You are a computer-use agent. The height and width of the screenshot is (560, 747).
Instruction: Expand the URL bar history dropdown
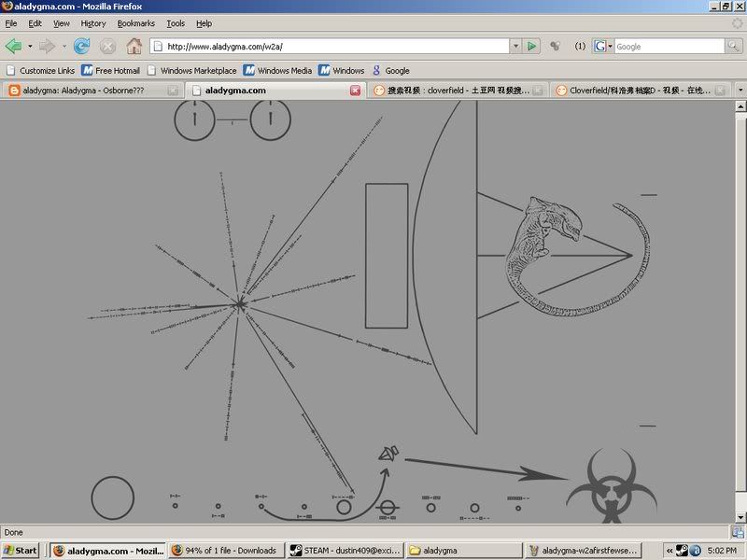pos(514,46)
